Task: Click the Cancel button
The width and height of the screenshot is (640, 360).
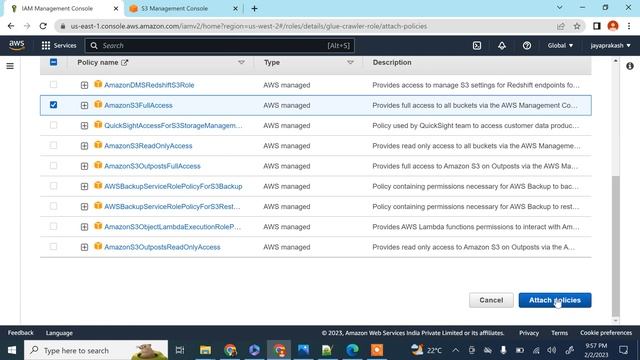Action: (x=491, y=300)
